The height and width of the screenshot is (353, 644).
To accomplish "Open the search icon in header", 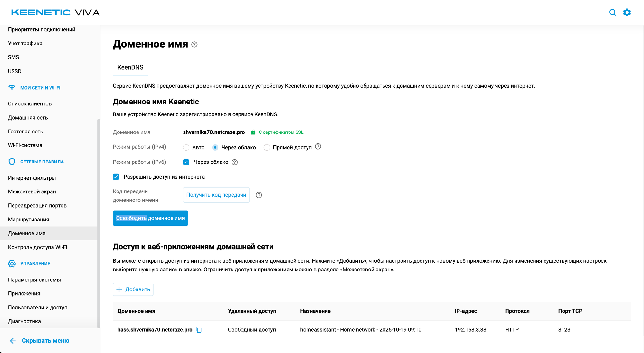I will [612, 13].
